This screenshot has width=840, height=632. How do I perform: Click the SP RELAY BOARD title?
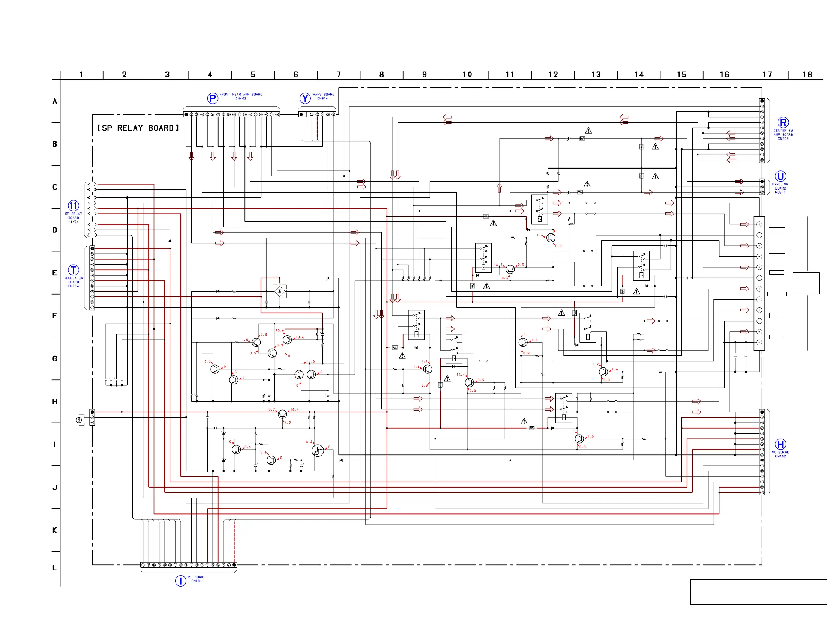[x=138, y=128]
